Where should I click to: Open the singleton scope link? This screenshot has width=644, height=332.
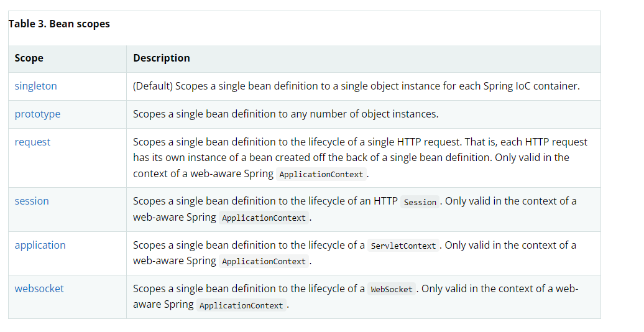[x=35, y=86]
